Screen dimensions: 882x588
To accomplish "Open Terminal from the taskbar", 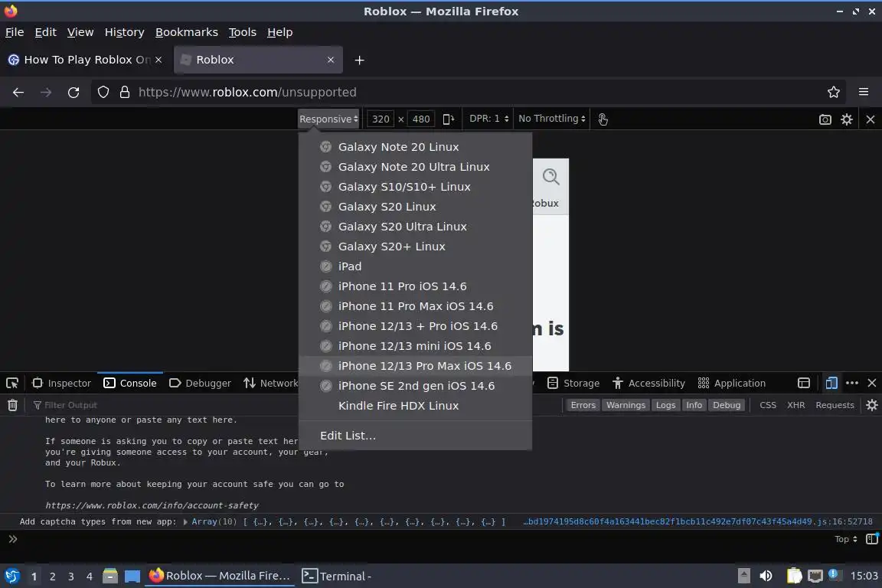I will [338, 576].
